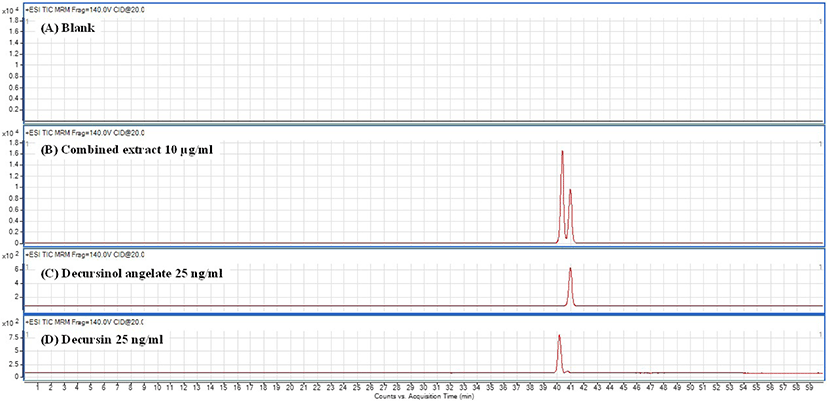This screenshot has height=401, width=827.
Task: Click the tallest peak in Combined extract chromatogram
Action: click(x=562, y=153)
